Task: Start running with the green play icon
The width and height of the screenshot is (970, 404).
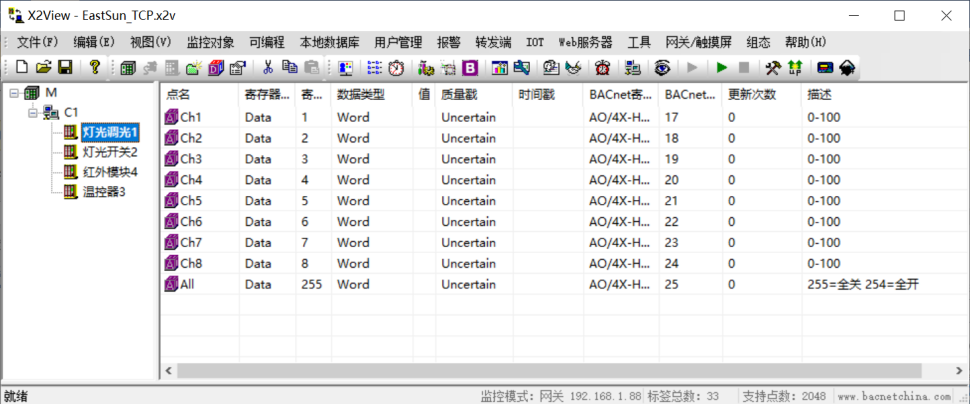Action: [x=722, y=67]
